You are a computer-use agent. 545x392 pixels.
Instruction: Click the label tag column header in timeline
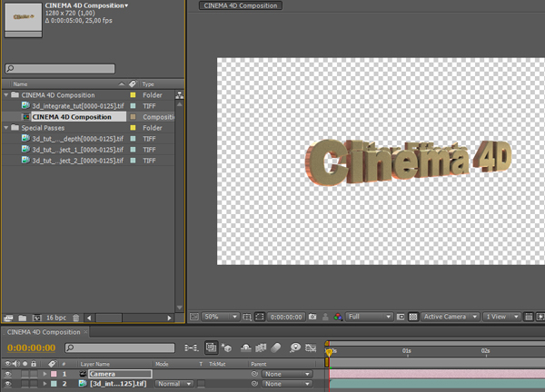(52, 364)
